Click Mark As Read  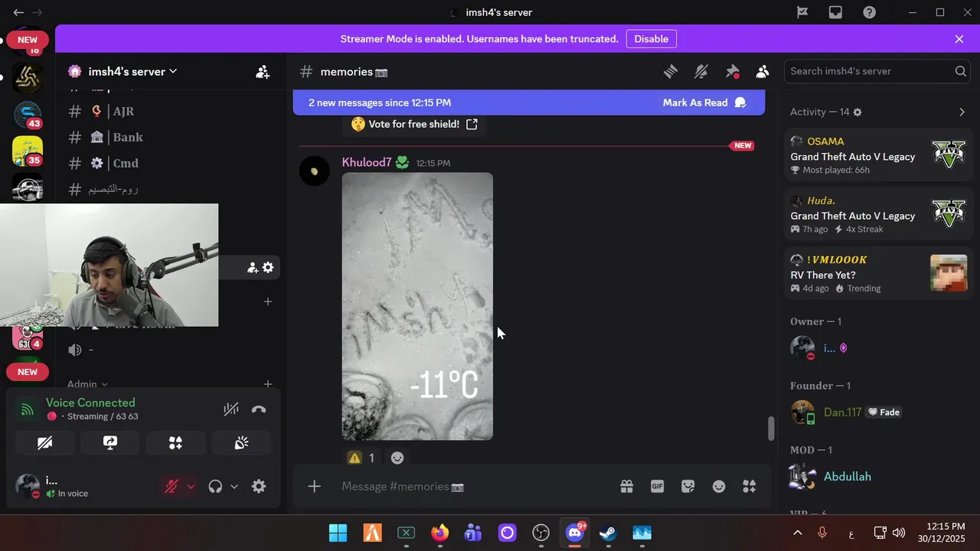click(704, 103)
